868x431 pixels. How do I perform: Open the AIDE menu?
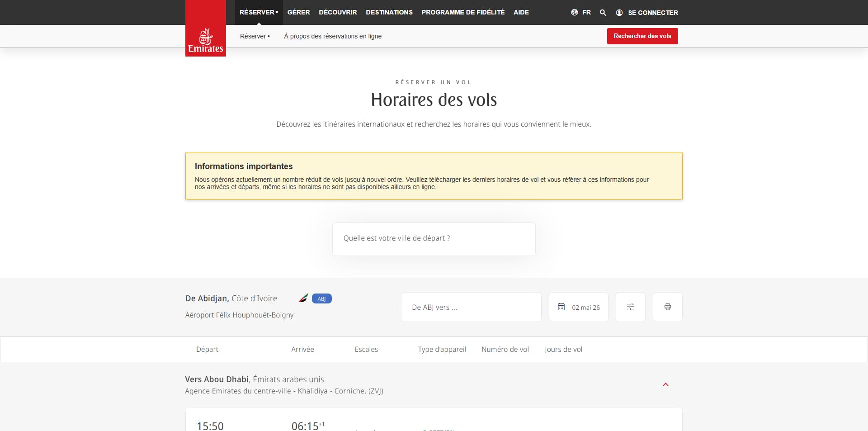[521, 12]
